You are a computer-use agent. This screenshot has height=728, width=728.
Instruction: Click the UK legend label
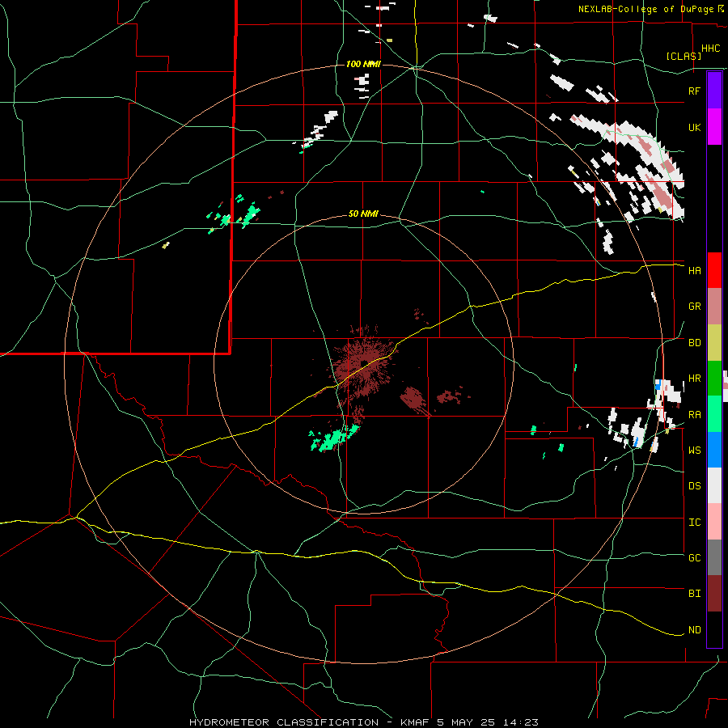(x=694, y=127)
